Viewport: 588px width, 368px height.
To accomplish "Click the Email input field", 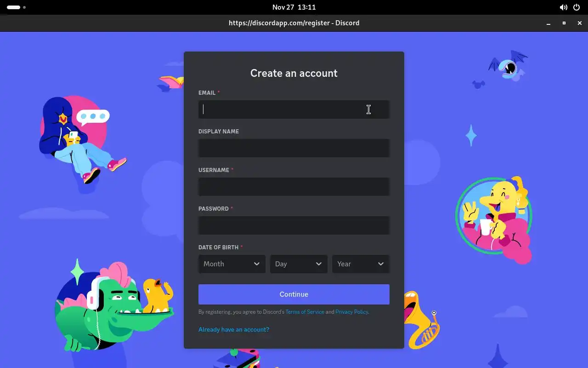I will tap(294, 109).
